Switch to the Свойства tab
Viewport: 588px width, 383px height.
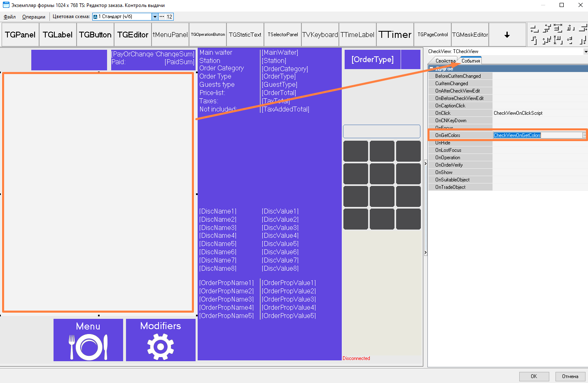pyautogui.click(x=445, y=61)
